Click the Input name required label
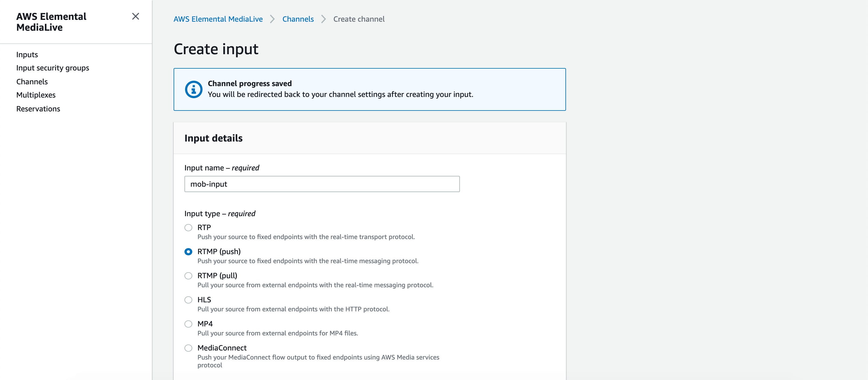 (222, 168)
